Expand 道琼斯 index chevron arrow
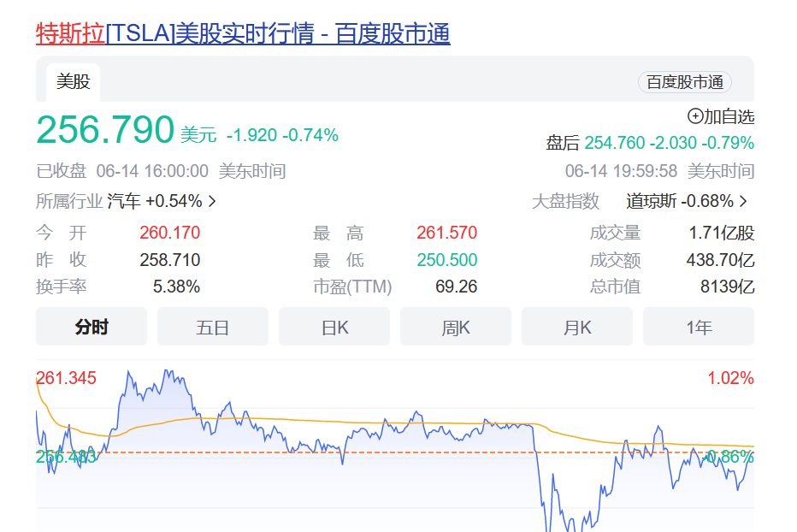Screen dimensions: 797x532 743,201
